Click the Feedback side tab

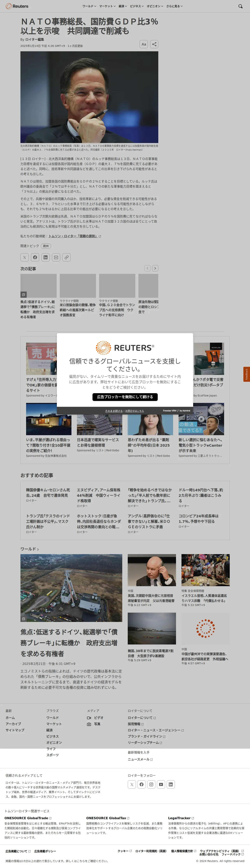(x=247, y=374)
